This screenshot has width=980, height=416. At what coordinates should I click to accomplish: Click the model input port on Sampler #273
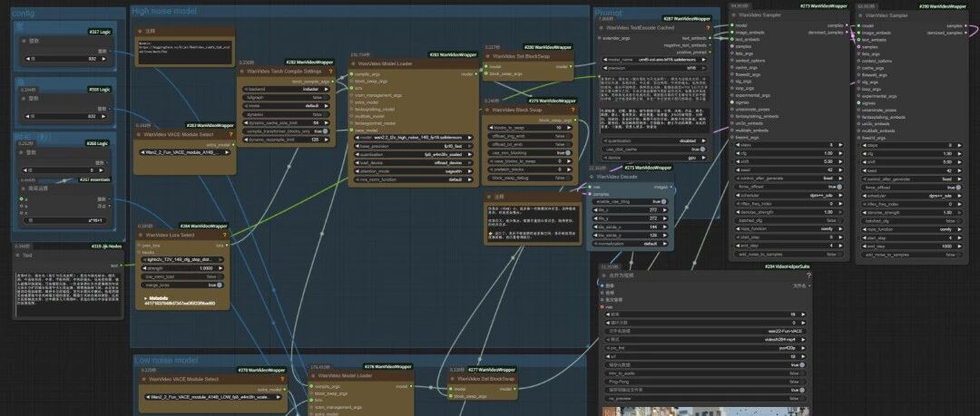click(732, 25)
